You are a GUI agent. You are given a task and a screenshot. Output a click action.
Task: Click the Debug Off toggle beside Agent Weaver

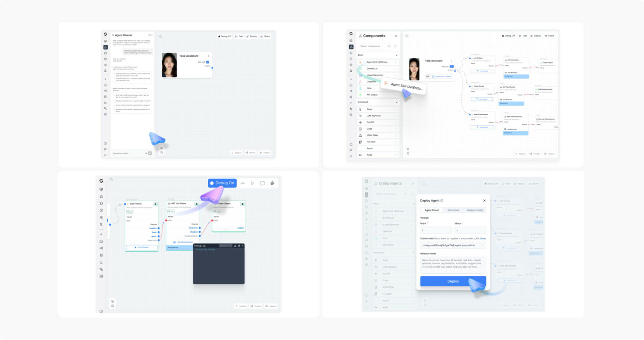point(225,37)
